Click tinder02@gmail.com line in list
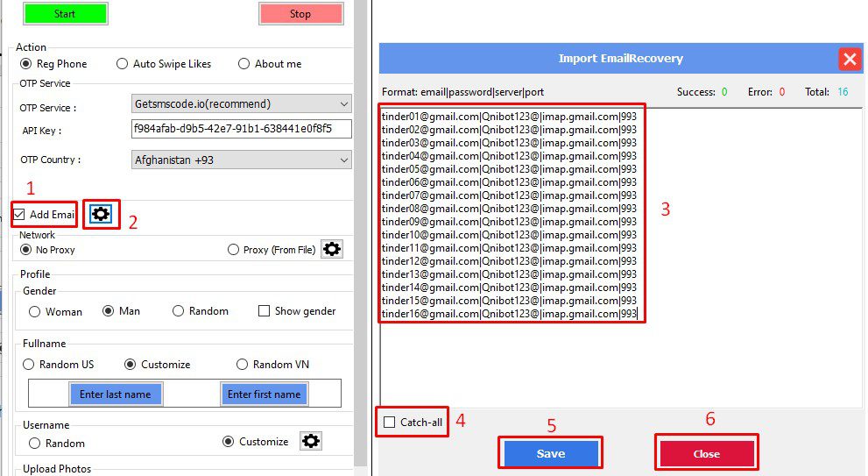 [509, 130]
